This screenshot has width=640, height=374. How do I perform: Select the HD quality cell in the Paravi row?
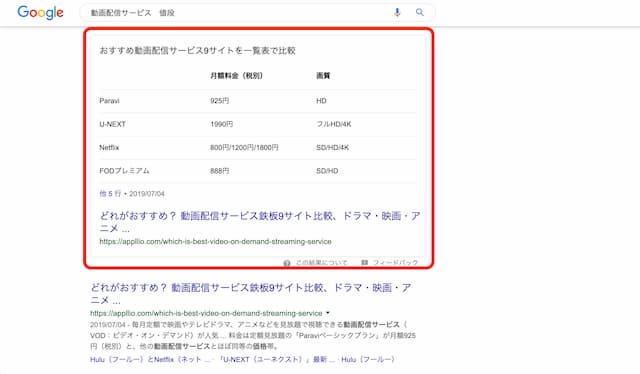tap(321, 101)
